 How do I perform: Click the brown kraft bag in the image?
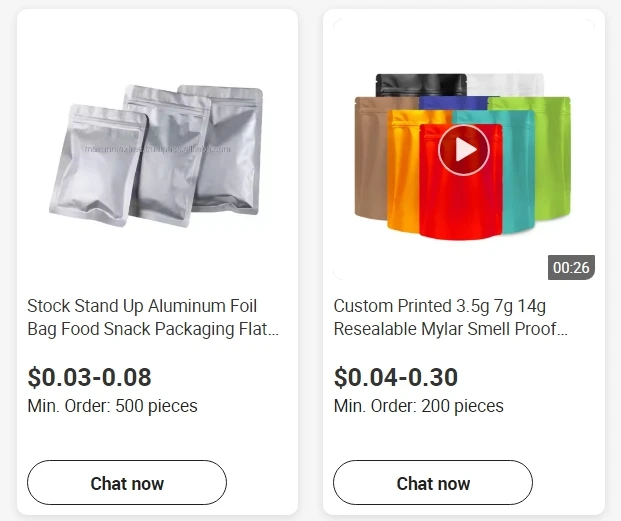[372, 160]
